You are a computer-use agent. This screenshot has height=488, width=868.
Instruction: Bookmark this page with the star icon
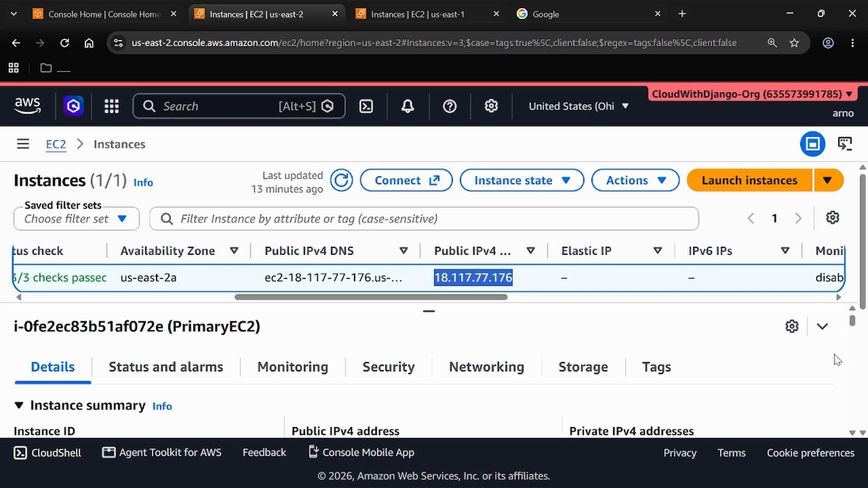(794, 43)
